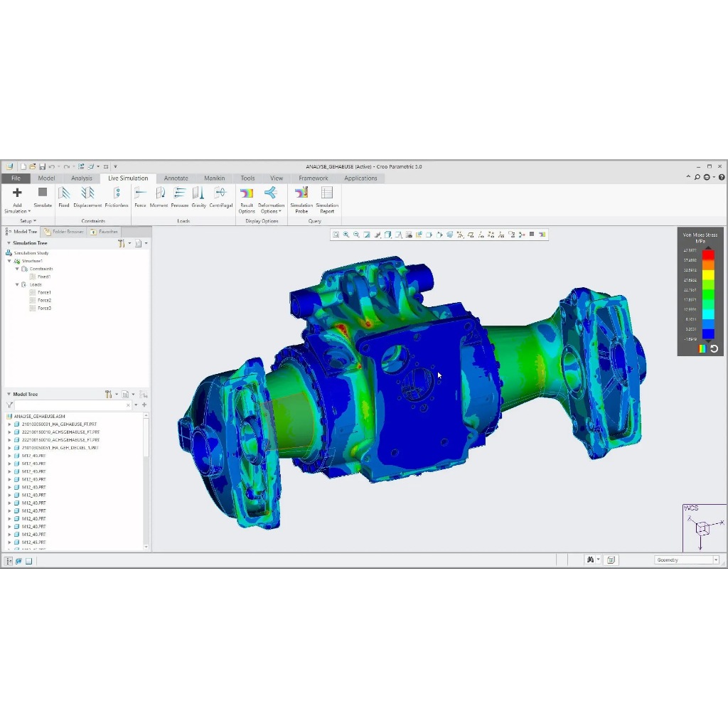Switch to the Framework ribbon tab
Image resolution: width=728 pixels, height=728 pixels.
click(314, 178)
